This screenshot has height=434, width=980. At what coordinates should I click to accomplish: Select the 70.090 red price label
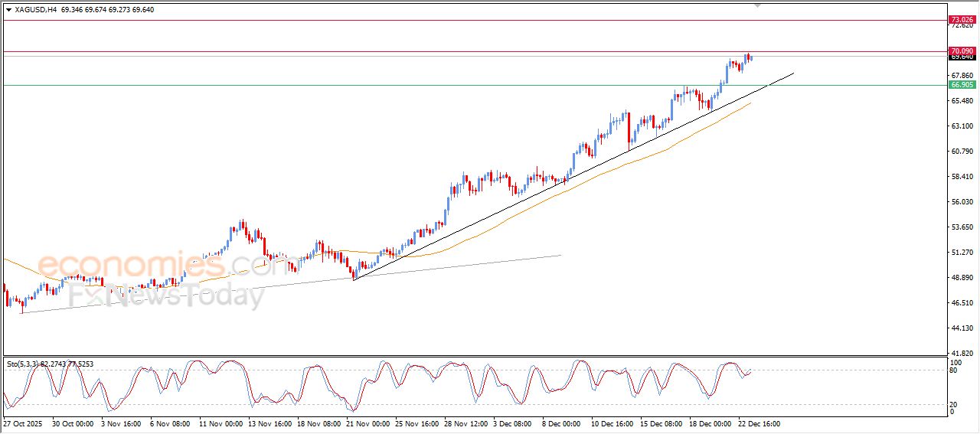click(961, 51)
